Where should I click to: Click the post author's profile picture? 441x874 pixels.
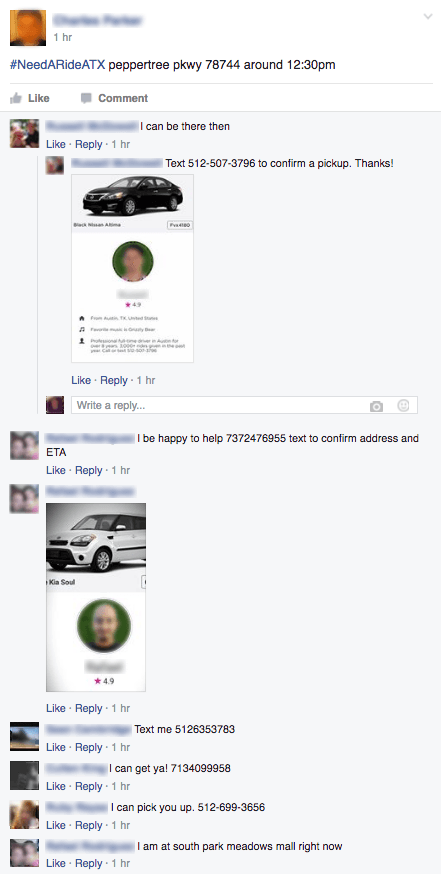click(x=28, y=28)
